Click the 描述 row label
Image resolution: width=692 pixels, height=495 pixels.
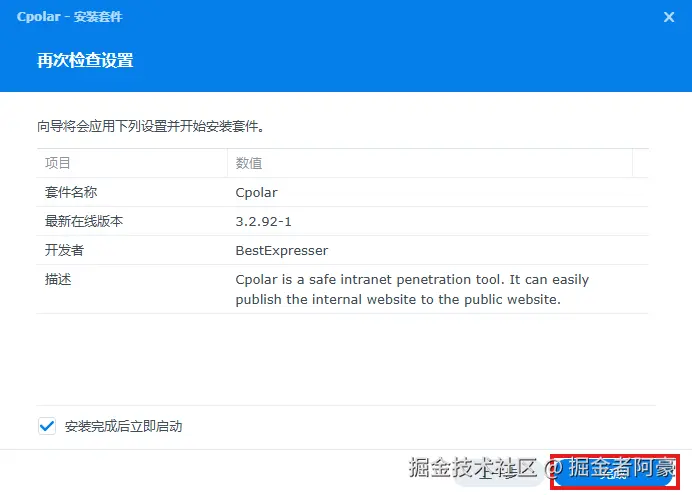click(x=58, y=279)
